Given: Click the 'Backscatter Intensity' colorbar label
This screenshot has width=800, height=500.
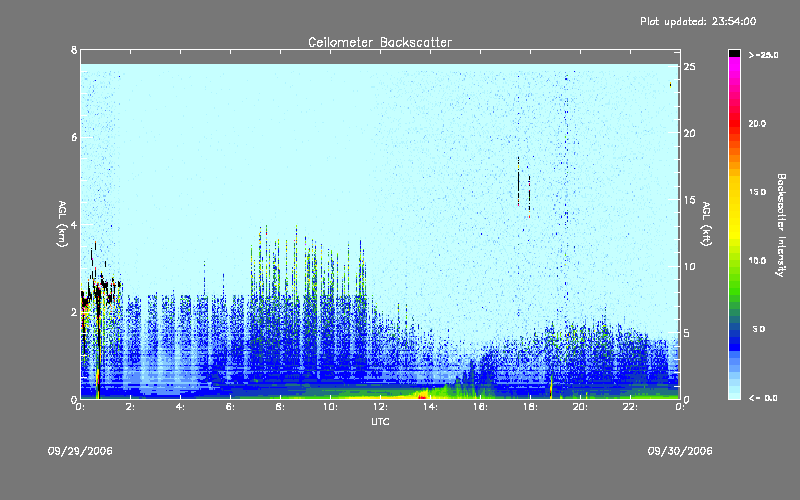Looking at the screenshot, I should pos(781,225).
